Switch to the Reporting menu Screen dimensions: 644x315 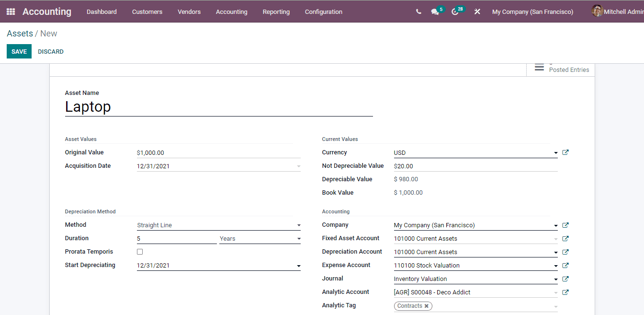(x=276, y=12)
